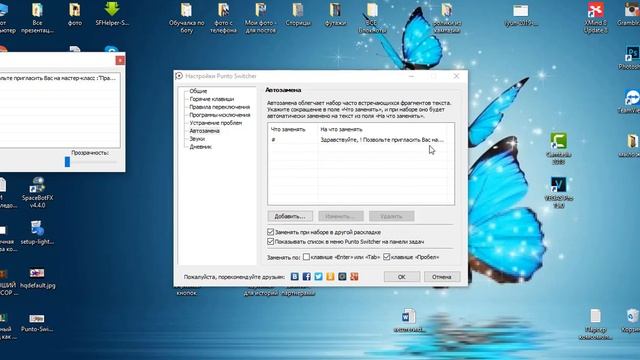
Task: Open the ролики из камтазии folder
Action: click(x=447, y=18)
